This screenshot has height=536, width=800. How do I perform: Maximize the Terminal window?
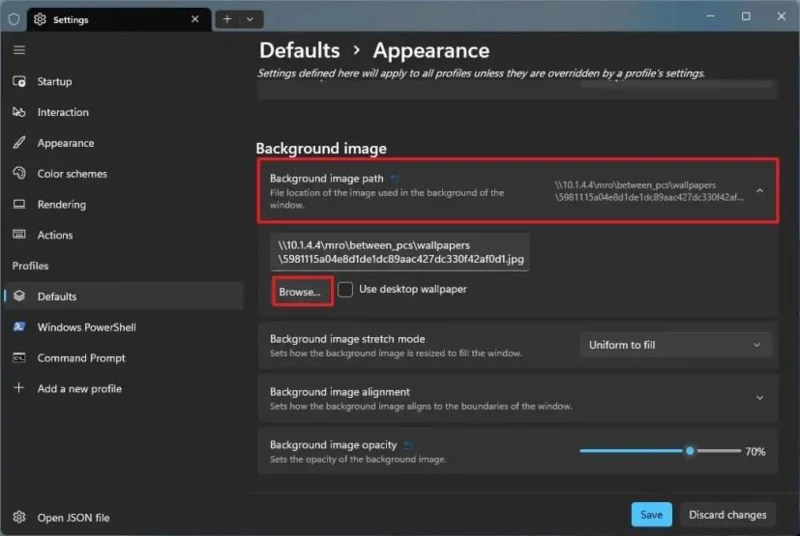(x=746, y=16)
